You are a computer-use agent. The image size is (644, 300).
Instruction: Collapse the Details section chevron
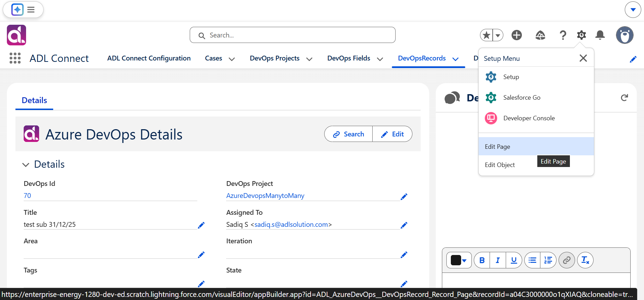26,165
